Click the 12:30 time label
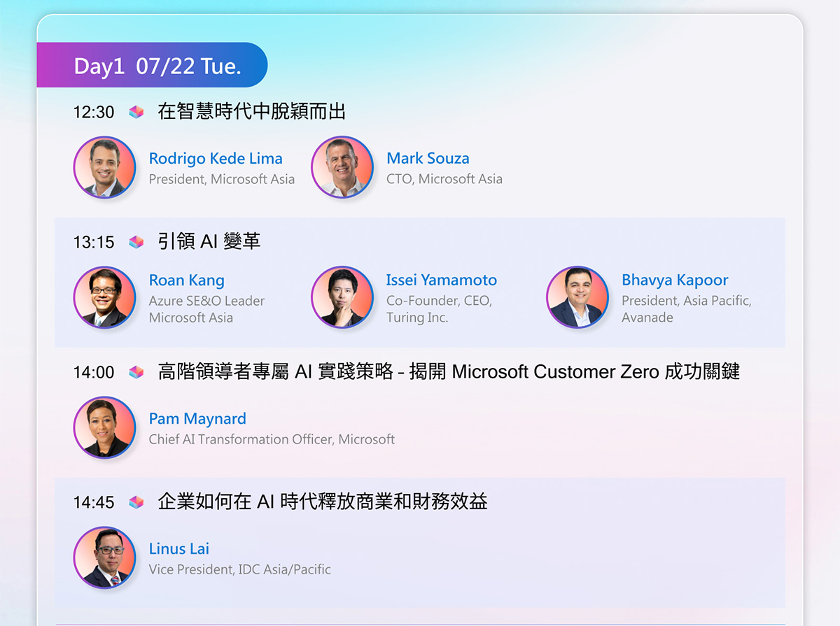The height and width of the screenshot is (626, 840). (94, 112)
